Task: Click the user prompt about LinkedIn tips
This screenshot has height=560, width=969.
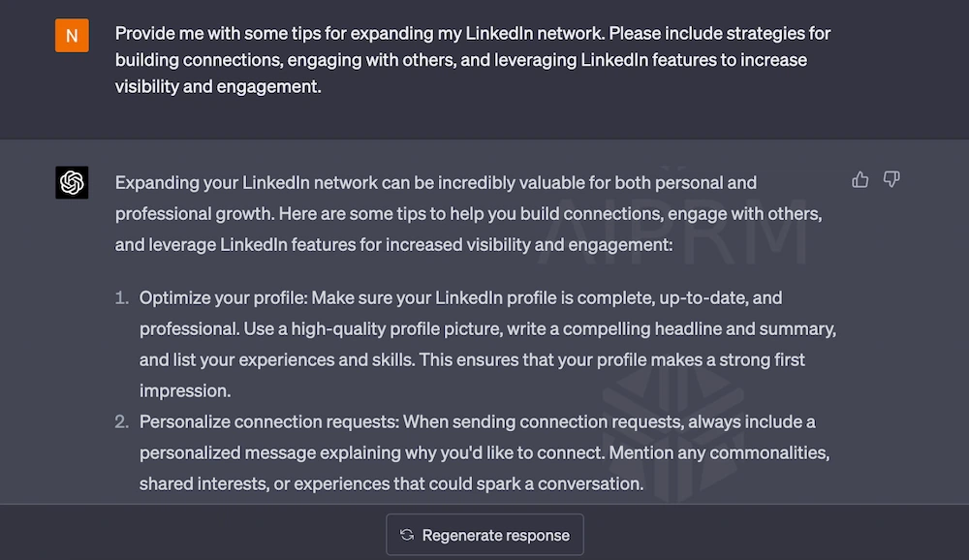Action: (473, 59)
